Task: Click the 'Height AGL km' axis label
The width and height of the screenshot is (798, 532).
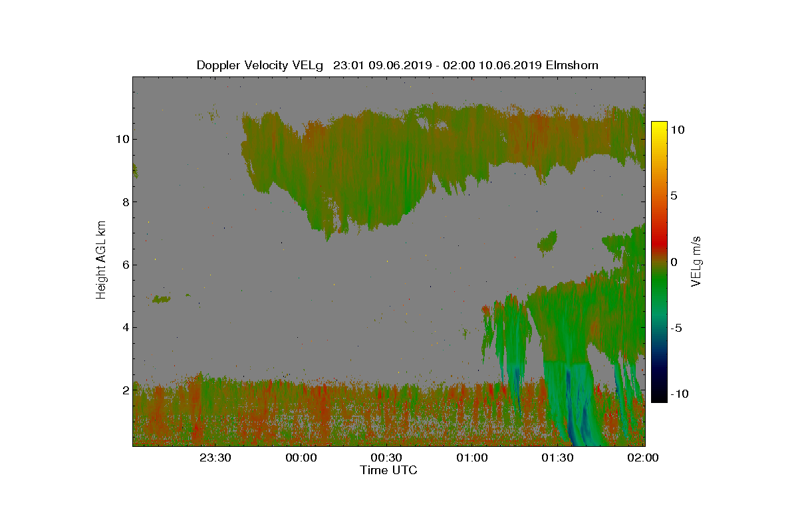Action: point(101,261)
